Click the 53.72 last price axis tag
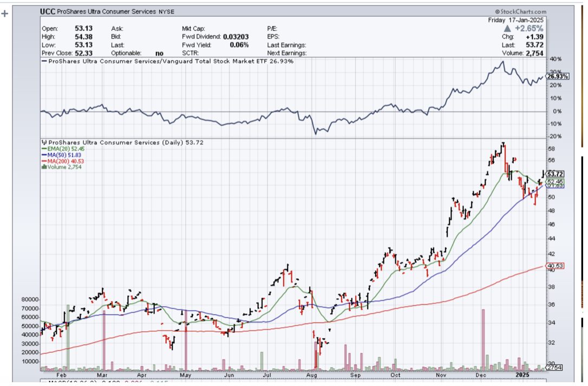Image resolution: width=588 pixels, height=386 pixels. [556, 173]
